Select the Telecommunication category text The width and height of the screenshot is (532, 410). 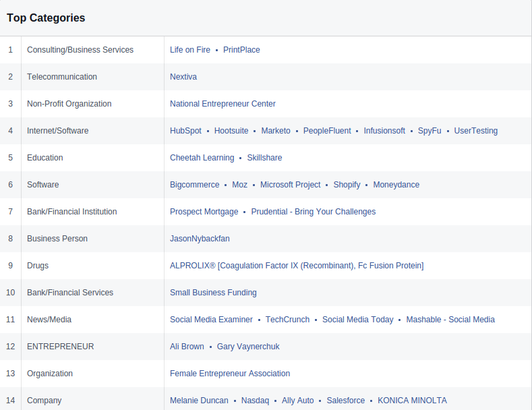[x=62, y=77]
